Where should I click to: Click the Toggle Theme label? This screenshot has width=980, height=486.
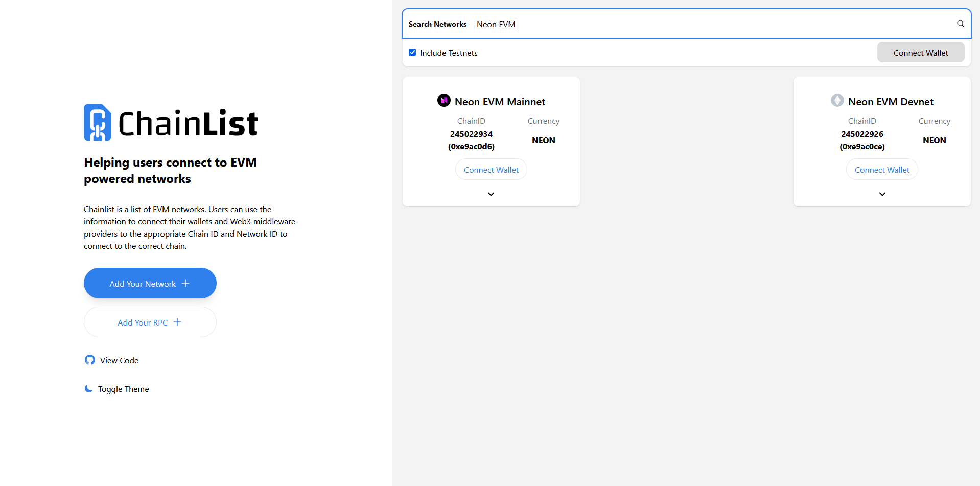(x=124, y=389)
